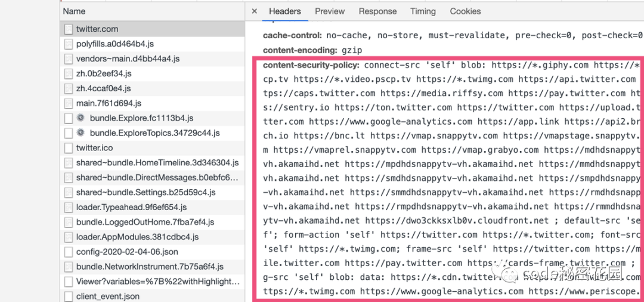Select loader.Typeahead.9f6ef654.js request
Viewport: 644px width, 302px height.
click(152, 207)
